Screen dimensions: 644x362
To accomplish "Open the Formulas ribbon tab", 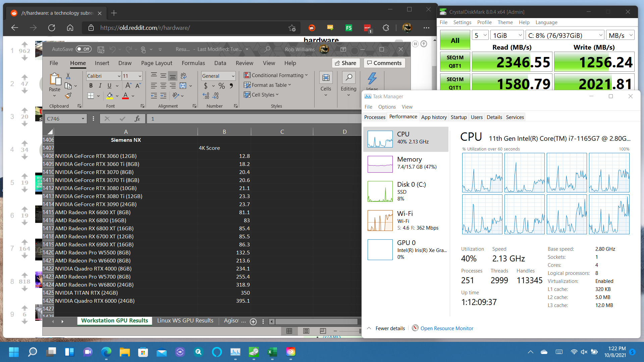I will (193, 63).
